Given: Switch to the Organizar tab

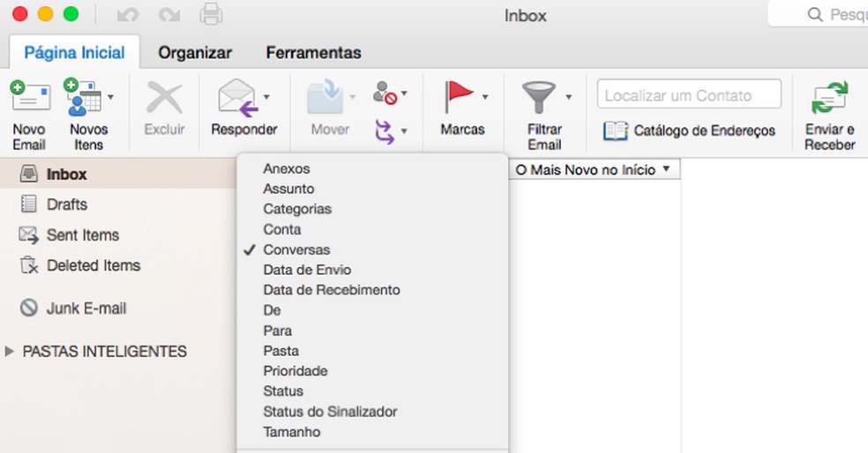Looking at the screenshot, I should coord(195,53).
